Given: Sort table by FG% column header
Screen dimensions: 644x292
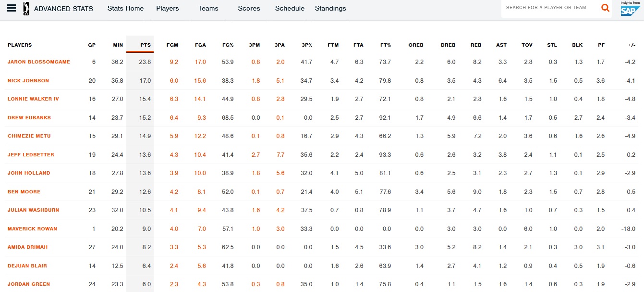Looking at the screenshot, I should click(228, 45).
